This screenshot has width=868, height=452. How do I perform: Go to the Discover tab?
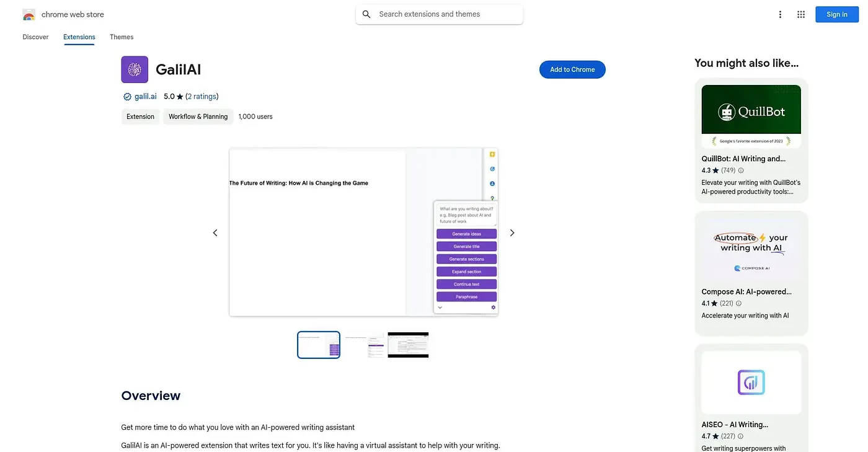[x=35, y=37]
